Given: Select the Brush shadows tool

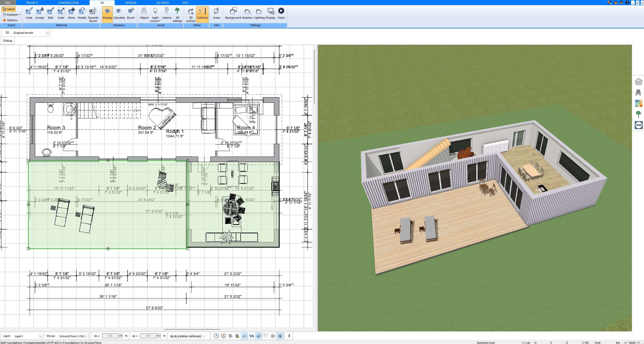Looking at the screenshot, I should (131, 14).
